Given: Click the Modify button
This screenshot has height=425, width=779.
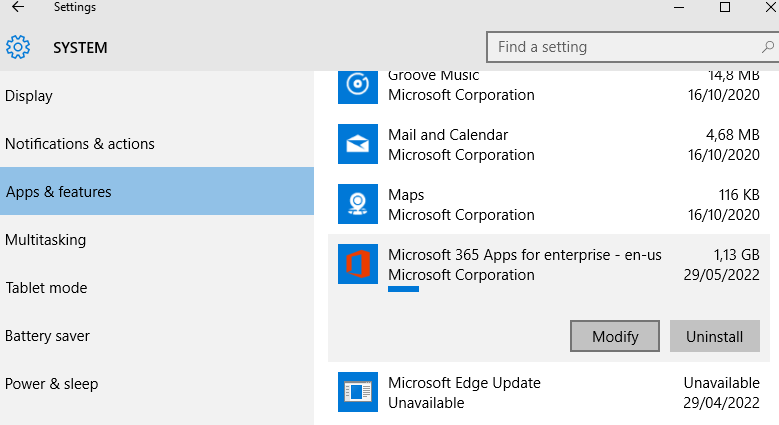Looking at the screenshot, I should [x=615, y=336].
